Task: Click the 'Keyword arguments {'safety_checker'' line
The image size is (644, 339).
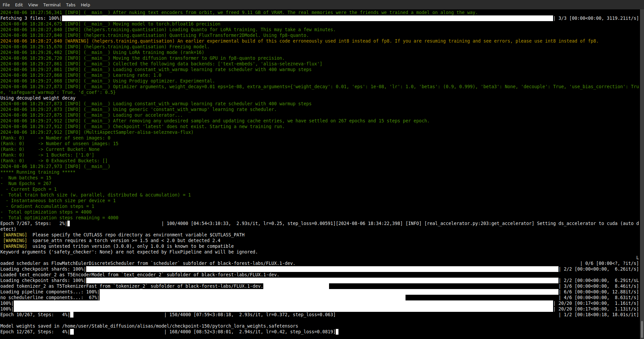Action: [129, 252]
